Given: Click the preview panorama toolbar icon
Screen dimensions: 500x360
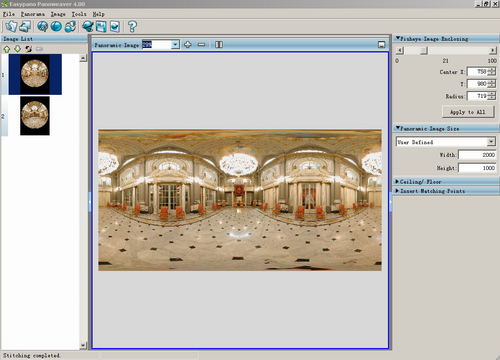Looking at the screenshot, I should pos(115,26).
